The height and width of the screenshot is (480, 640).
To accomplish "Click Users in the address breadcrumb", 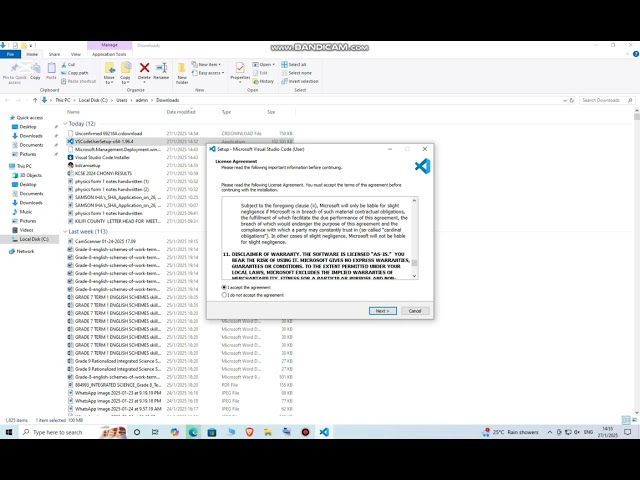I will [x=122, y=100].
